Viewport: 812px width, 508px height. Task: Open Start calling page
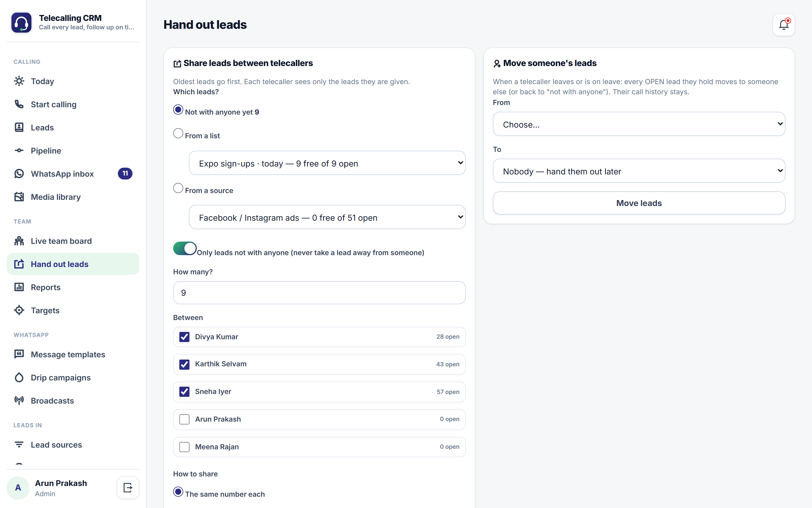click(x=73, y=104)
